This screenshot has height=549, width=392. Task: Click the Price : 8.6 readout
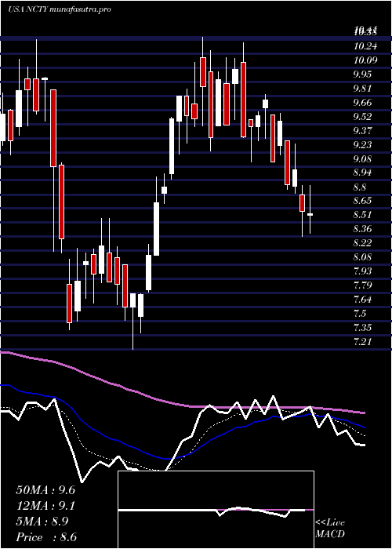coord(46,537)
